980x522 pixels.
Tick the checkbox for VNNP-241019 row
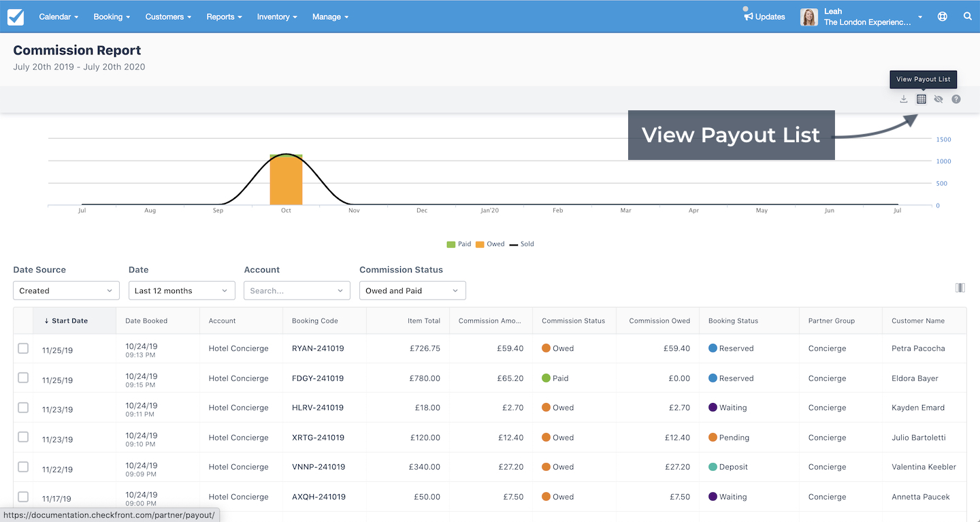[23, 467]
